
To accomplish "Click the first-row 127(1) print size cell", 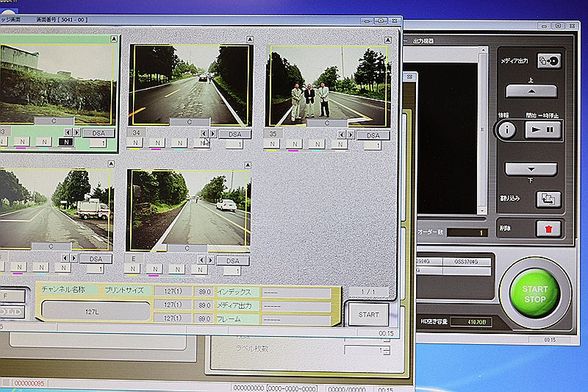I will point(173,291).
